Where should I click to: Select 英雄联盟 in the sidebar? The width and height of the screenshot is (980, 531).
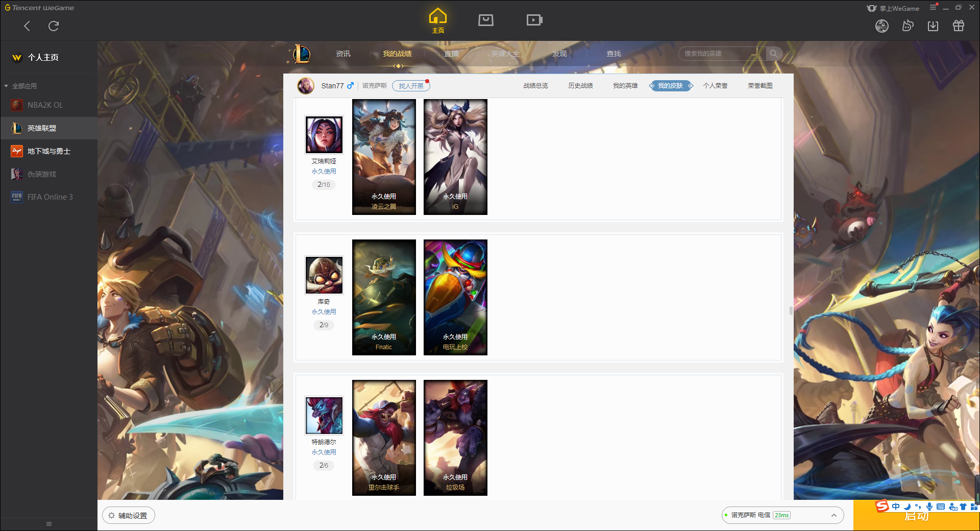pos(48,128)
